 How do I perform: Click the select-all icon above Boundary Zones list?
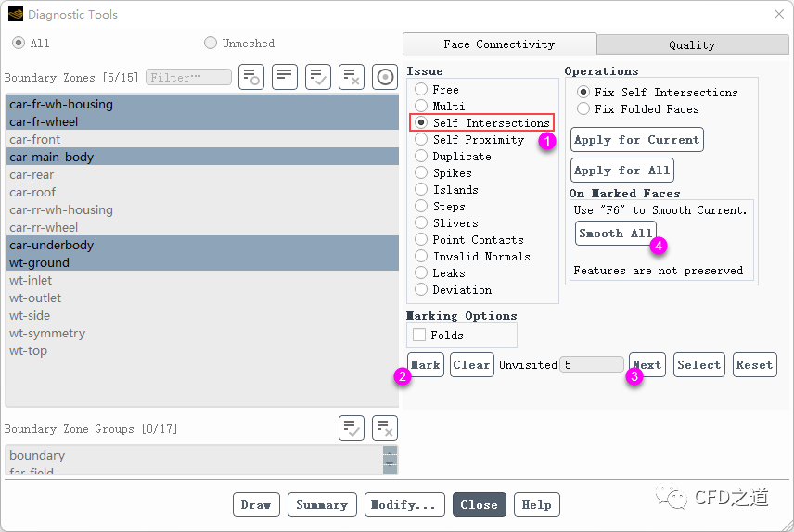click(x=318, y=77)
